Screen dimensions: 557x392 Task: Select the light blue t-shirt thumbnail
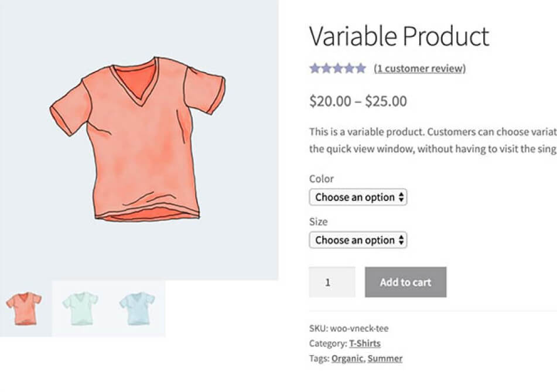pyautogui.click(x=137, y=308)
